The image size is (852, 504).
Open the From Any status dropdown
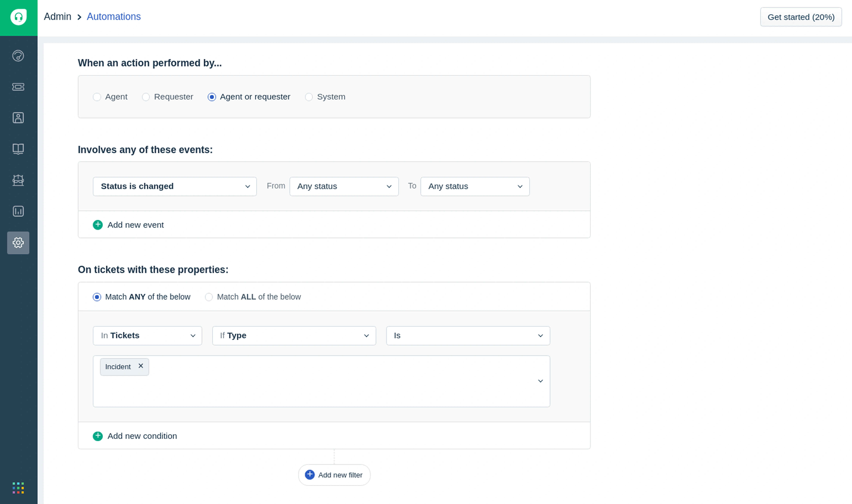coord(344,186)
